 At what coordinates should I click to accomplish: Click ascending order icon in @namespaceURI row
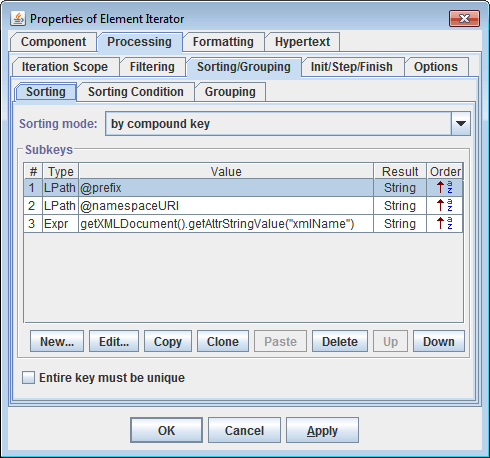tap(445, 206)
